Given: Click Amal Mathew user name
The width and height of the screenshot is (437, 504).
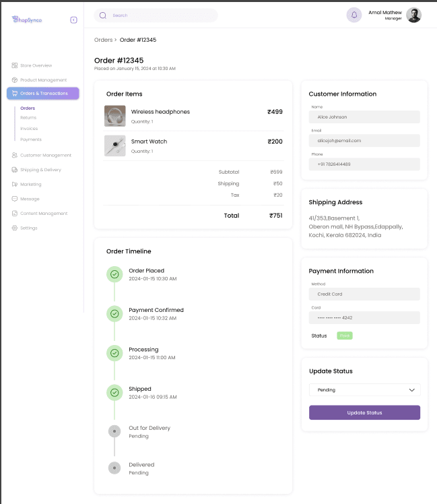Looking at the screenshot, I should click(385, 13).
